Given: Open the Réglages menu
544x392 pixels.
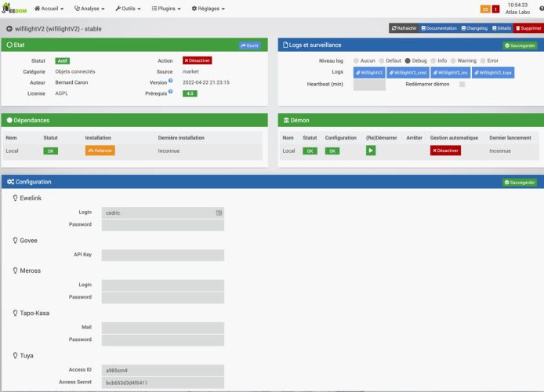Looking at the screenshot, I should 209,9.
